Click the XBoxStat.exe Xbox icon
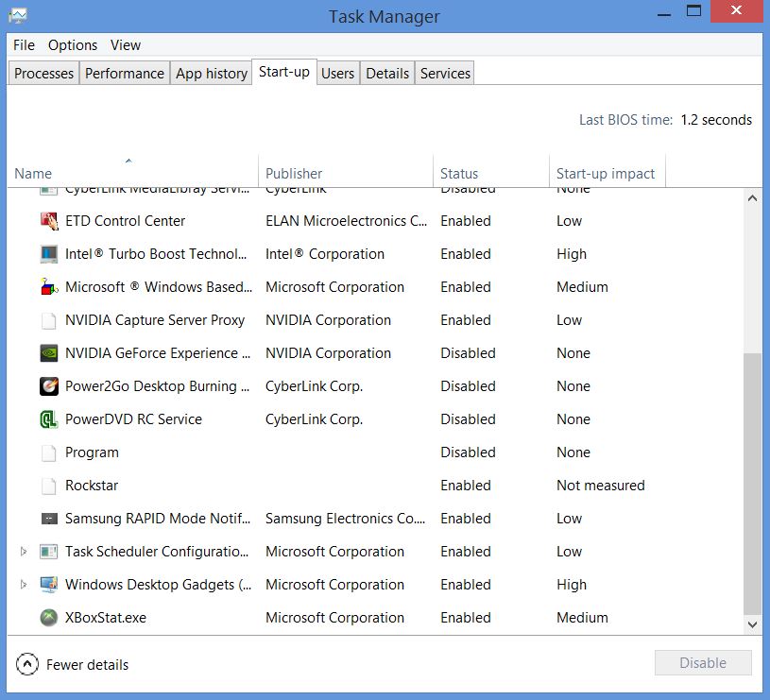The image size is (770, 700). click(48, 618)
